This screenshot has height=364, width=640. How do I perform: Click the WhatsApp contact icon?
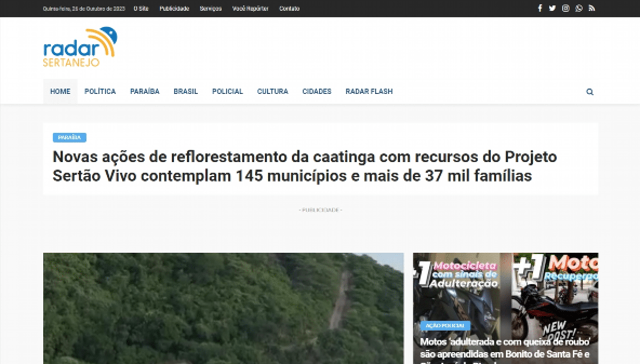(579, 8)
